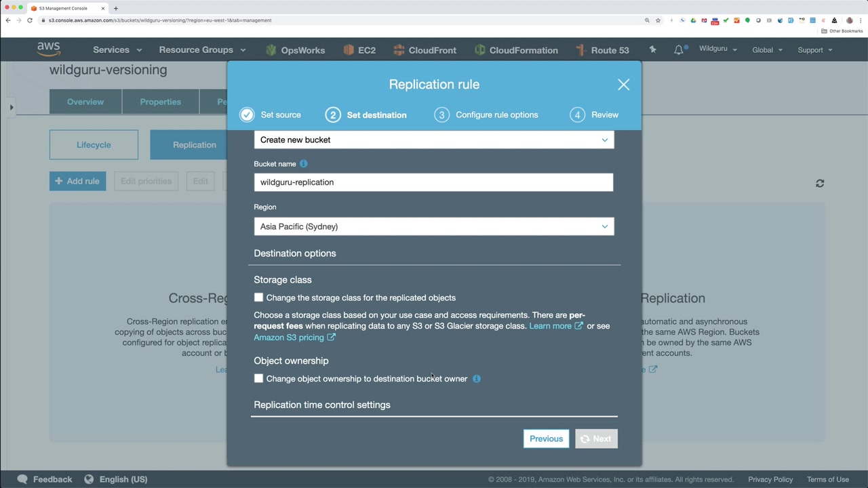Click the browser back arrow
This screenshot has width=868, height=488.
pos(8,20)
